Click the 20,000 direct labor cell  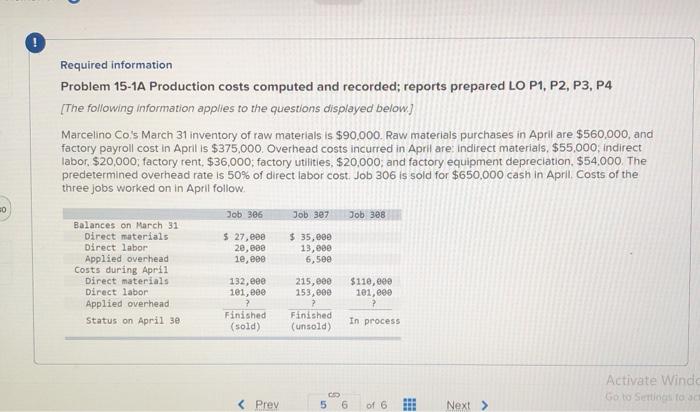(x=250, y=248)
